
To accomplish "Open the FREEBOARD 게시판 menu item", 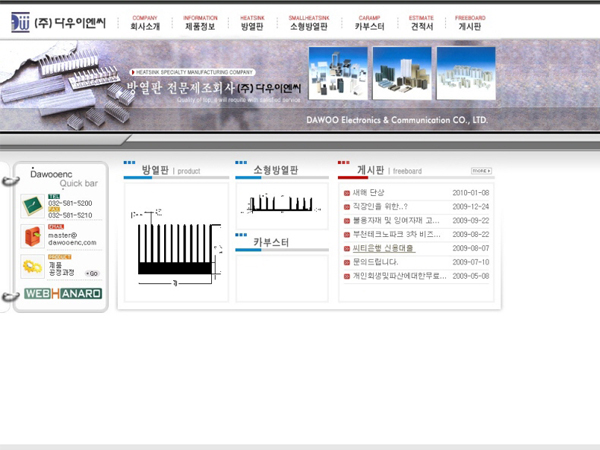I will tap(469, 23).
